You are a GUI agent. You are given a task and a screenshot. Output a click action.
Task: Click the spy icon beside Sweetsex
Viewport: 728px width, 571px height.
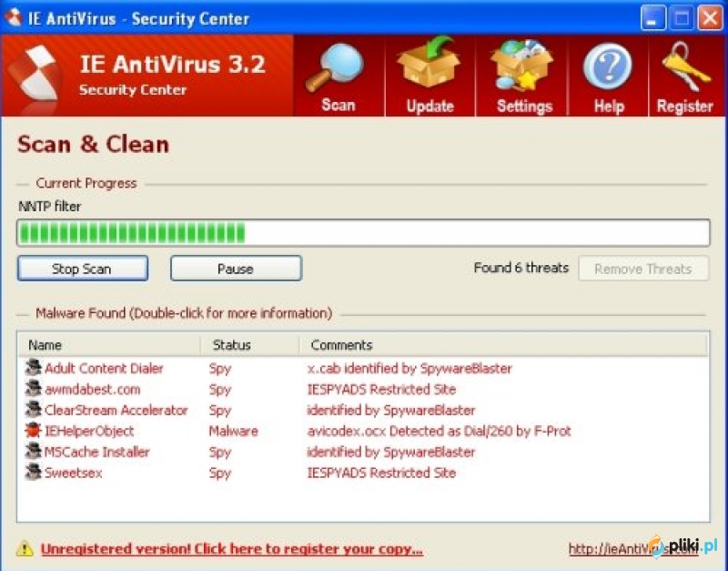[33, 472]
